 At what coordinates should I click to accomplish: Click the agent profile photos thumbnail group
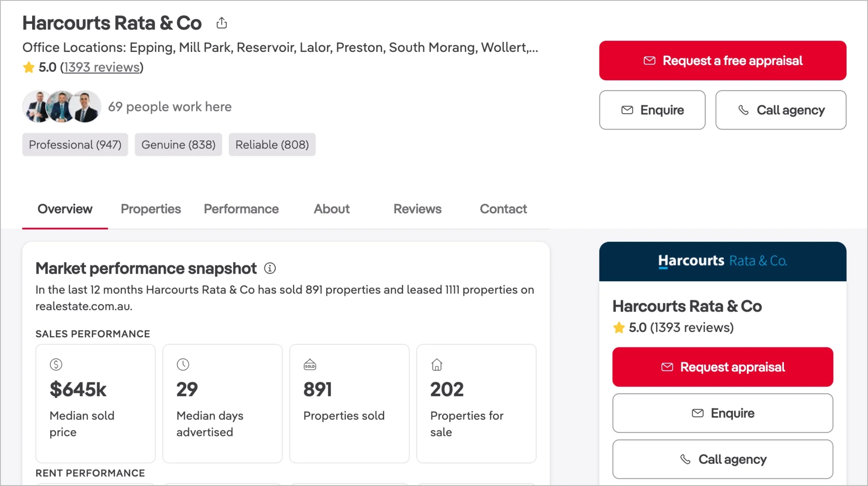point(61,107)
